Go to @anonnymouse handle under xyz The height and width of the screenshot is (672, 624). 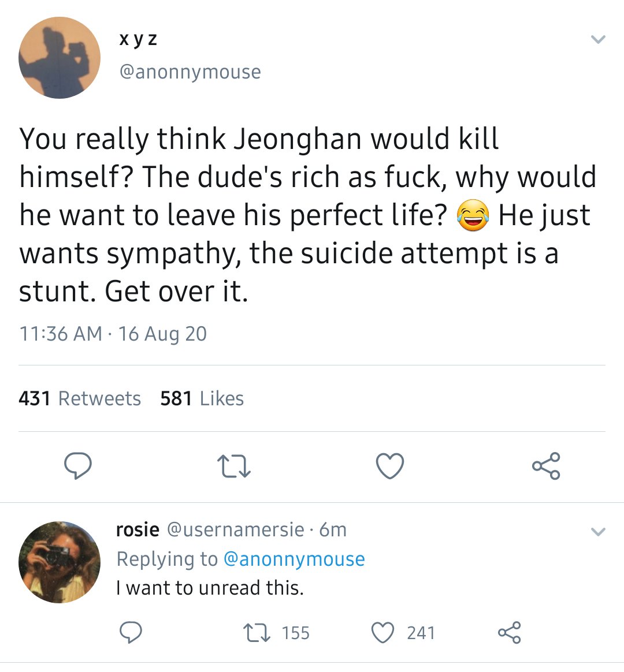[190, 72]
